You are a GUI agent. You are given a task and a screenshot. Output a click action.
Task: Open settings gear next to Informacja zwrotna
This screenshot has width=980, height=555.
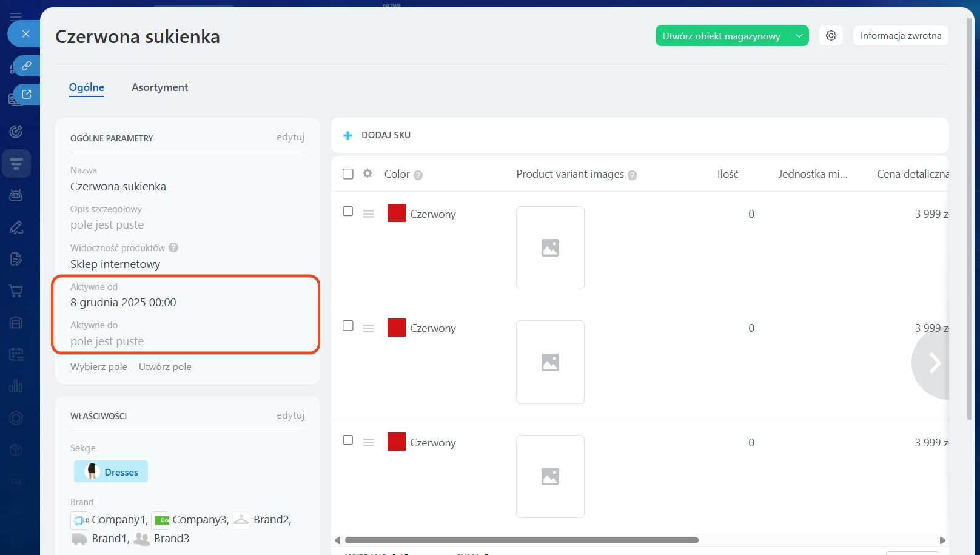point(831,36)
